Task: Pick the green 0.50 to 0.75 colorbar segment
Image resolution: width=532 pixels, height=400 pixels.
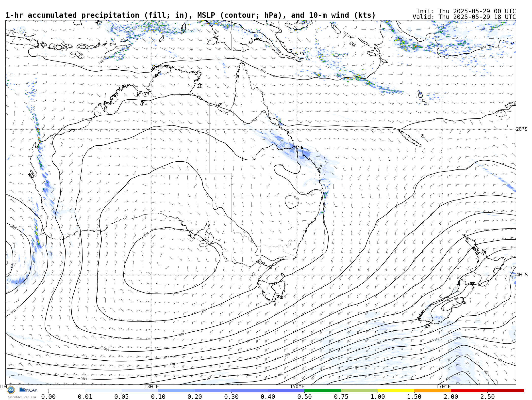Action: click(x=323, y=391)
